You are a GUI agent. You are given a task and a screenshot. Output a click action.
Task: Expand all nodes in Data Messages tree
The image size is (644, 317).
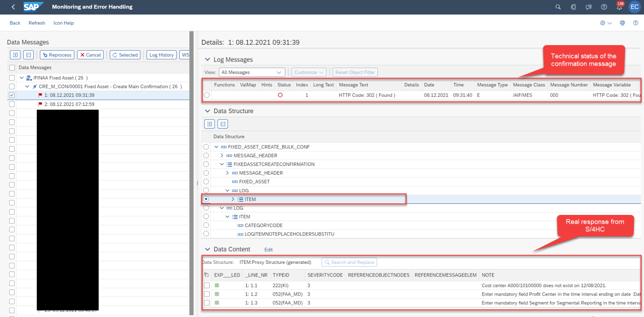[x=15, y=55]
